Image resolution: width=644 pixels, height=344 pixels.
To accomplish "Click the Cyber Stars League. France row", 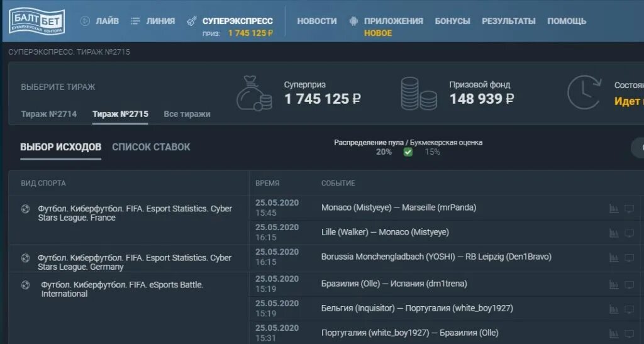I will click(x=135, y=213).
